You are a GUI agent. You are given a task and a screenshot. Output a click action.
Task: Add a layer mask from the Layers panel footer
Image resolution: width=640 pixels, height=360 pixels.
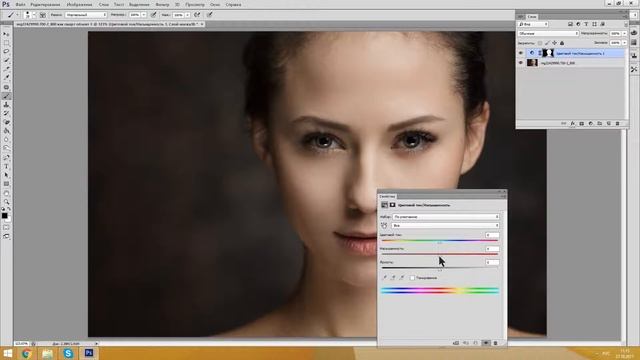[x=582, y=123]
